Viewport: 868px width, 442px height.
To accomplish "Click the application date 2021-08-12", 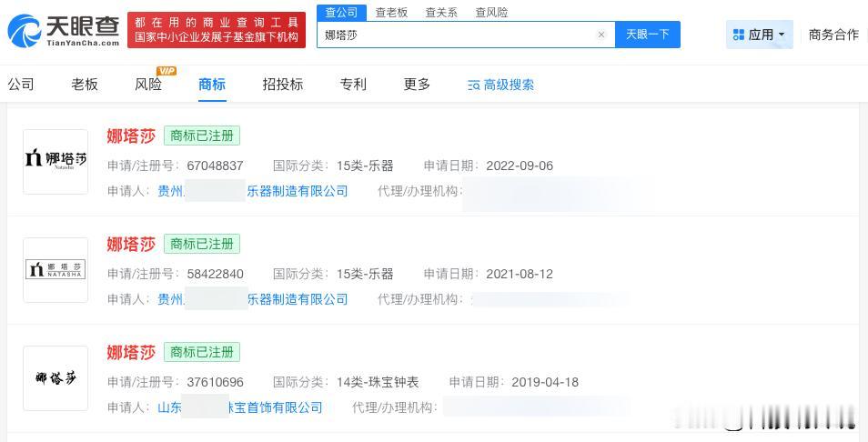I will [x=520, y=274].
